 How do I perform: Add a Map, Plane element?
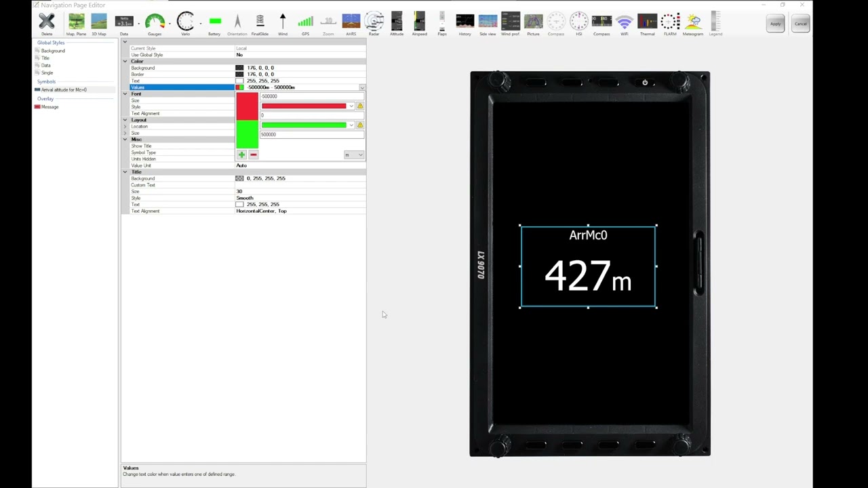pos(76,23)
